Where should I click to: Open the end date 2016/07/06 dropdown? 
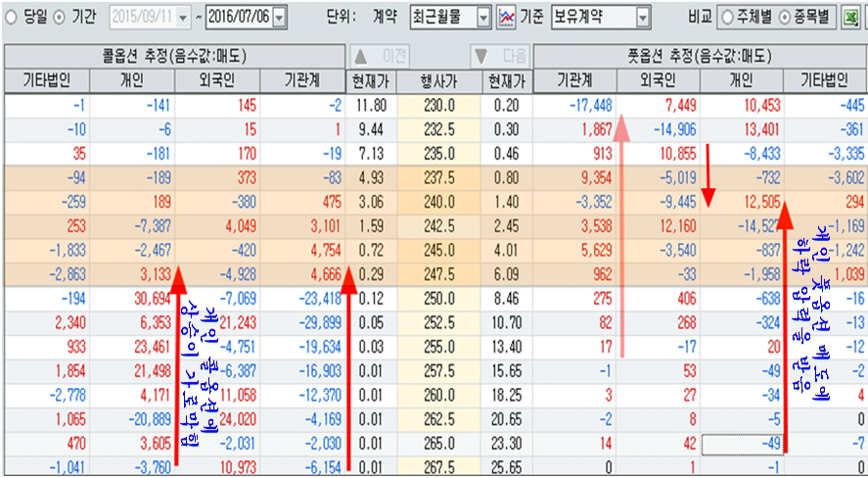click(x=280, y=18)
